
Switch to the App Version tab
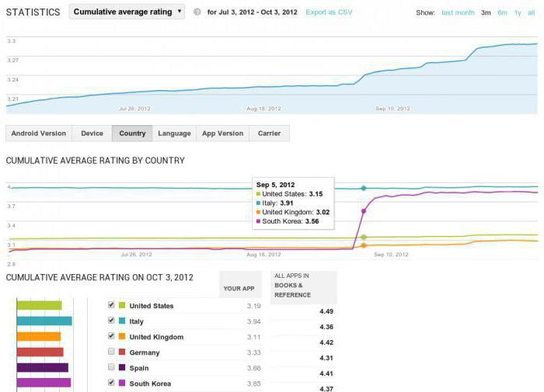click(222, 134)
